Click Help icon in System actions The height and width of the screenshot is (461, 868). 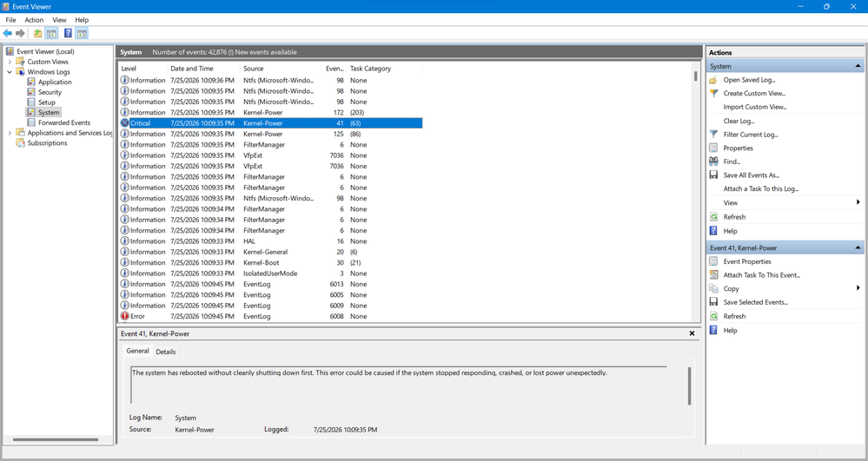point(713,231)
